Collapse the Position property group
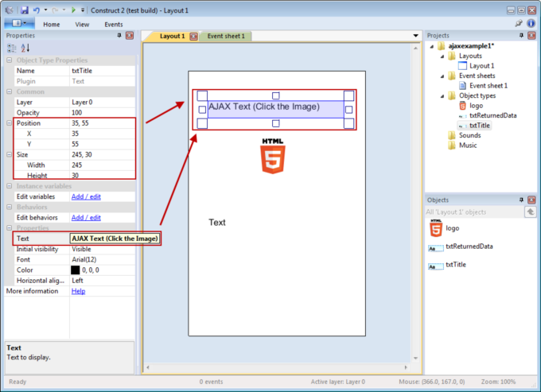 [x=10, y=122]
